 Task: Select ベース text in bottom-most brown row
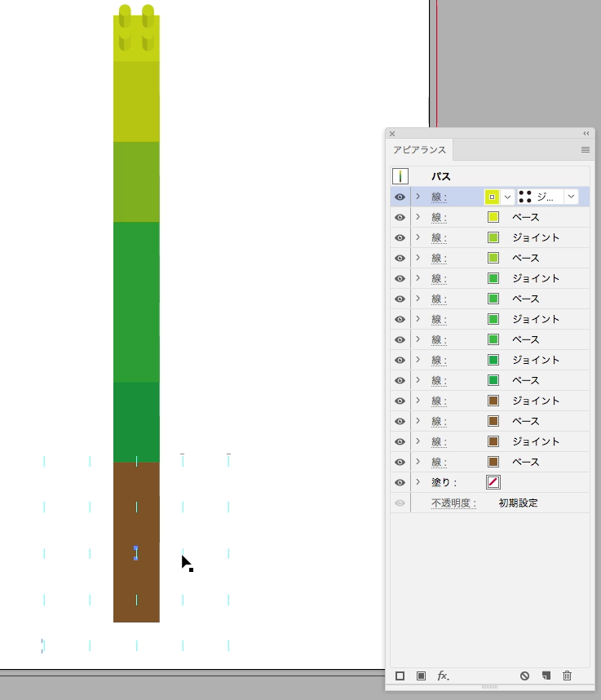pos(526,462)
